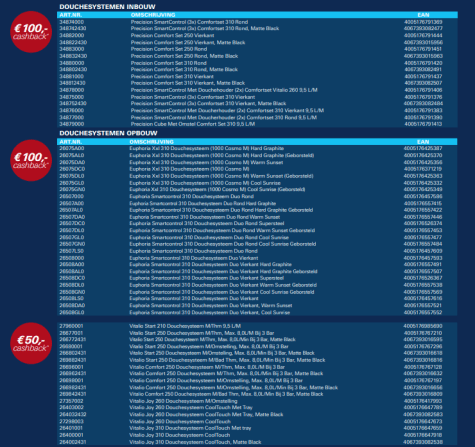Screen dimensions: 475x447
Task: Select 'Precision SmartControl (3x) Comfortset 310 Vierkant, Matte Black'
Action: pyautogui.click(x=208, y=104)
